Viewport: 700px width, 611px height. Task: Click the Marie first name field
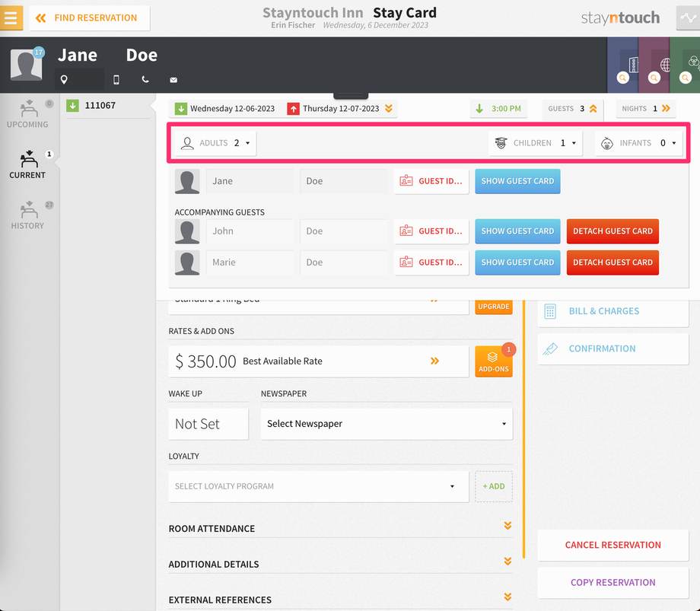click(250, 263)
